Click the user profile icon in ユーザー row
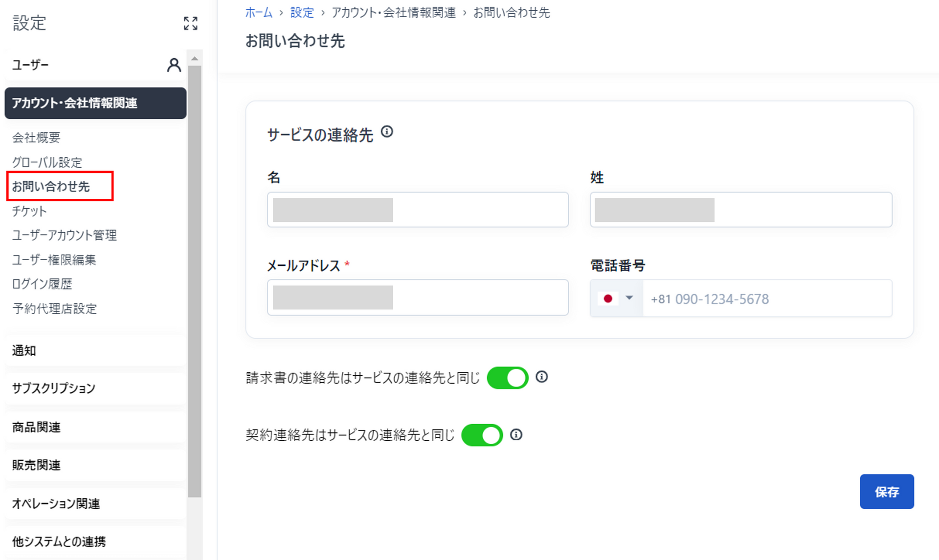The width and height of the screenshot is (939, 560). pyautogui.click(x=174, y=65)
